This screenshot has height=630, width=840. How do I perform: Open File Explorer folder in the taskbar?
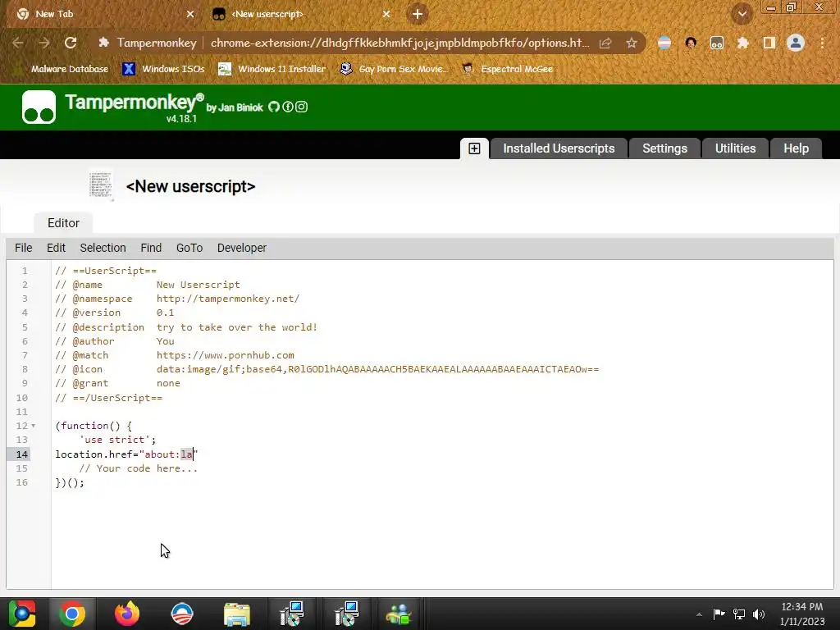[236, 614]
